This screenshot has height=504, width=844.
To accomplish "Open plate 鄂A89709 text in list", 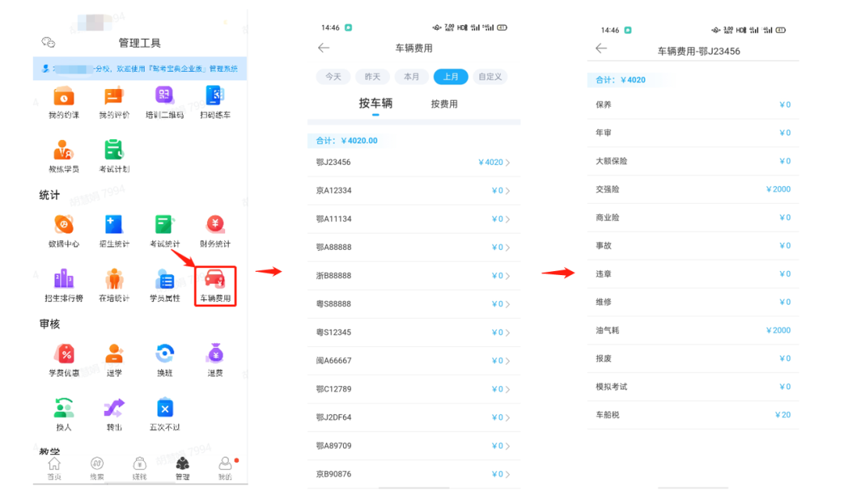I will coord(334,445).
